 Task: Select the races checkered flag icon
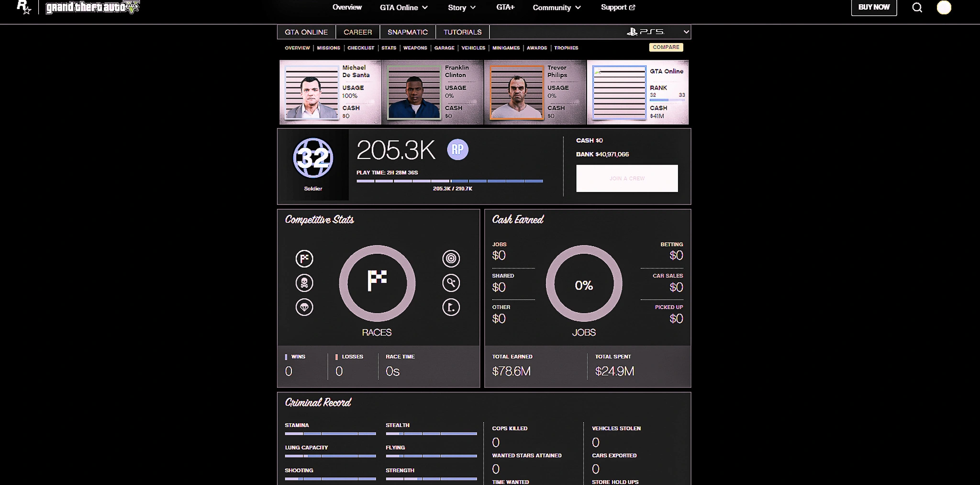[x=304, y=259]
